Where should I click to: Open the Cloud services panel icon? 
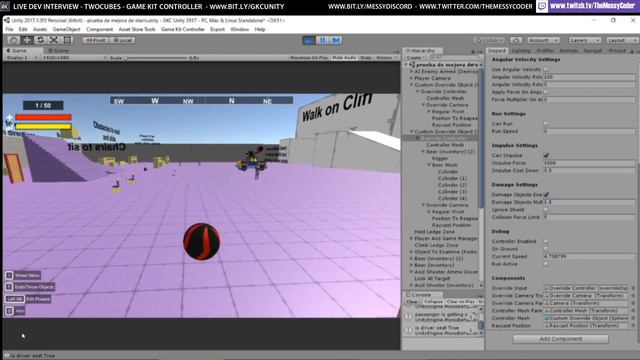tap(516, 40)
